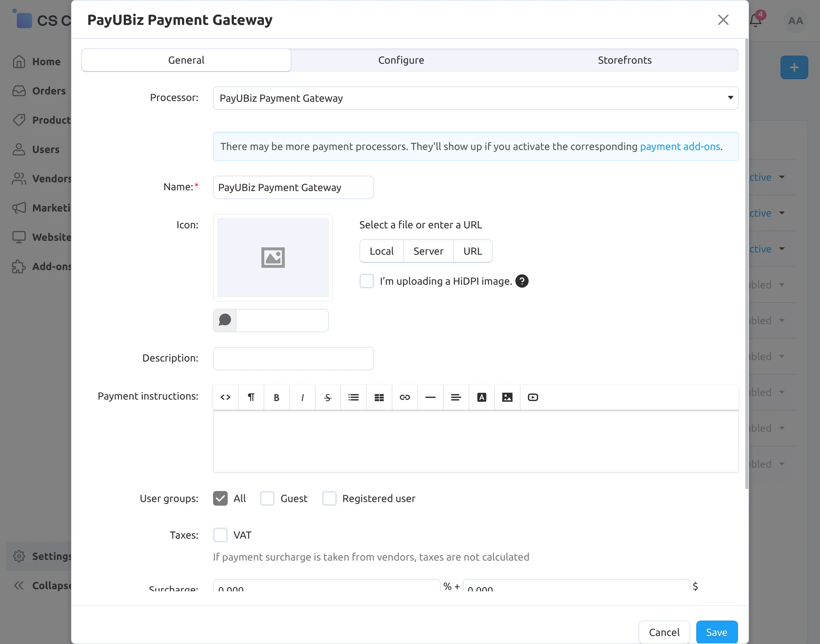Insert a video via the editor toolbar

pyautogui.click(x=533, y=397)
